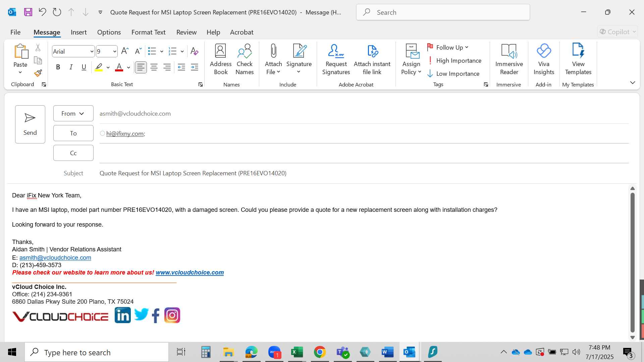Click the Paste clipboard icon
Image resolution: width=644 pixels, height=362 pixels.
[21, 51]
